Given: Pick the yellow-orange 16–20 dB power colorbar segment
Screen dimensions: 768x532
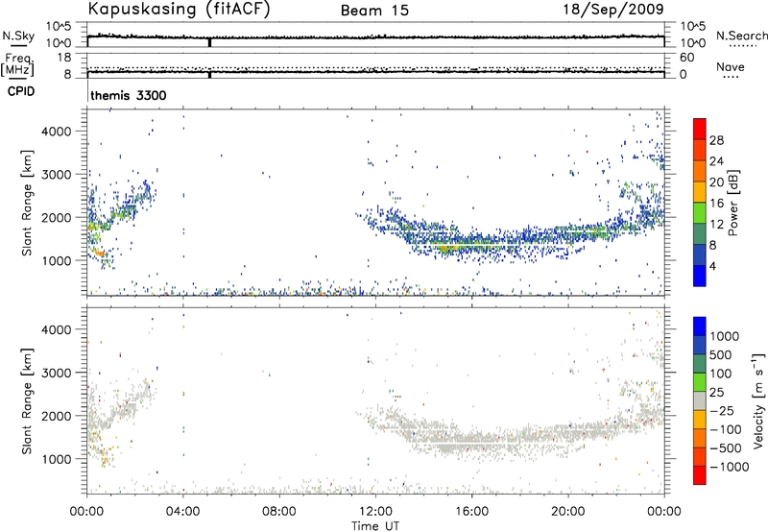Looking at the screenshot, I should (x=700, y=192).
